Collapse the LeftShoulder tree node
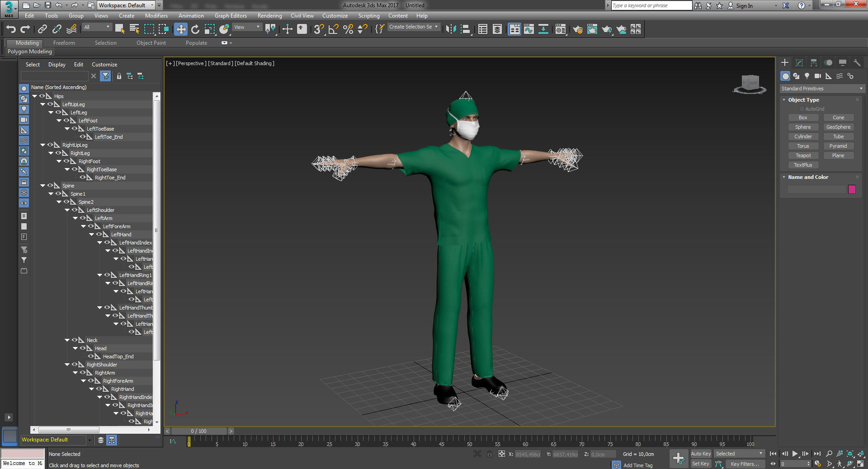The height and width of the screenshot is (469, 868). click(67, 210)
